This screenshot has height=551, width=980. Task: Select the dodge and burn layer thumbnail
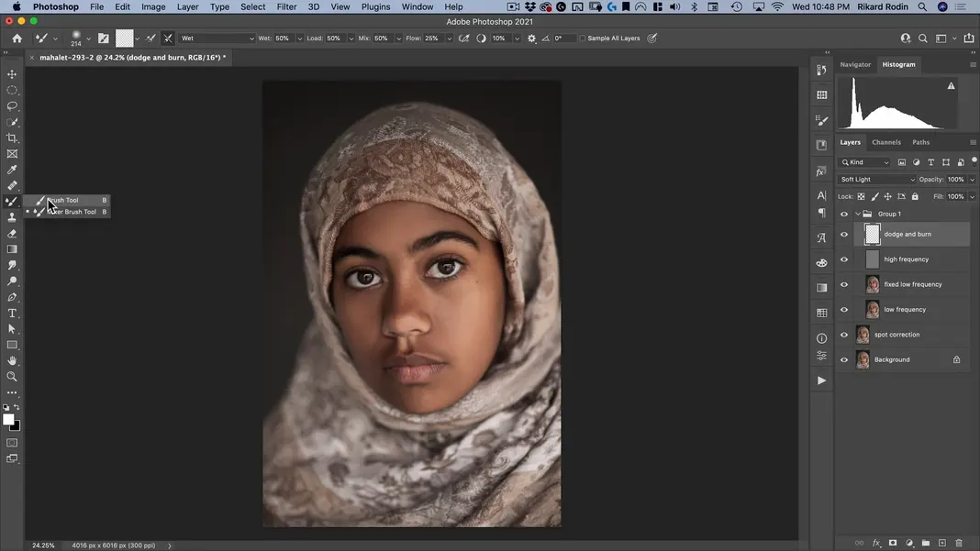(872, 235)
